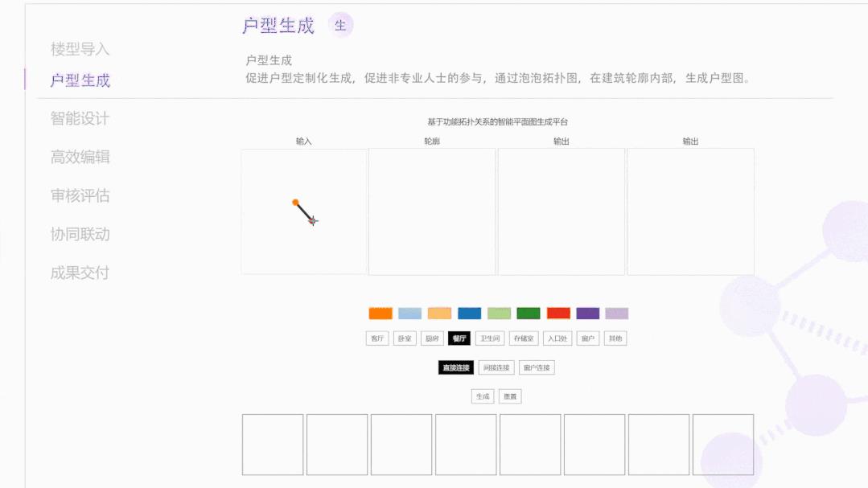The image size is (868, 488).
Task: Select the dark purple color swatch
Action: click(588, 314)
